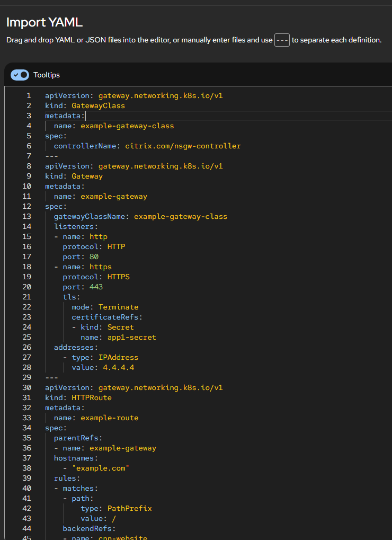The image size is (392, 540).
Task: Click the '---' document separator on line 7
Action: 51,156
